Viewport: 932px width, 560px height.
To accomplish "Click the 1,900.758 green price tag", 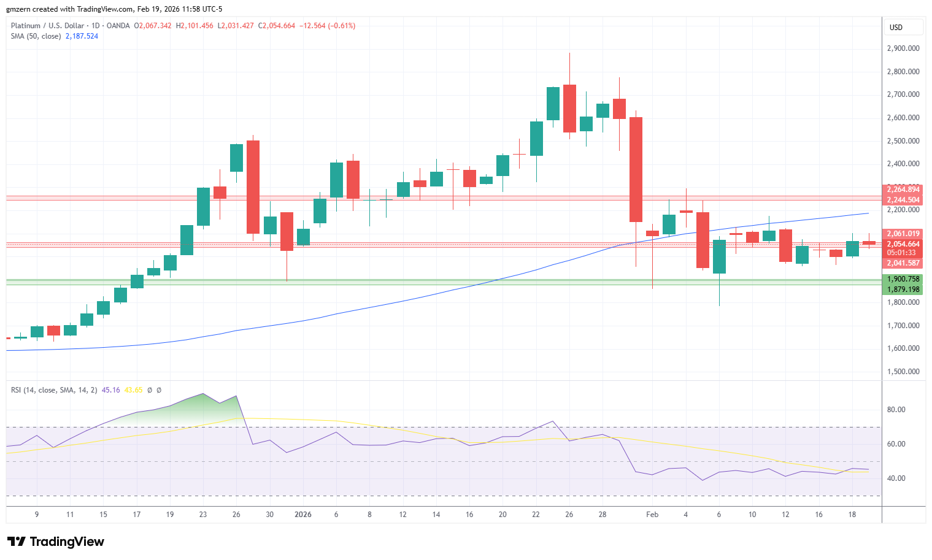I will pos(903,279).
